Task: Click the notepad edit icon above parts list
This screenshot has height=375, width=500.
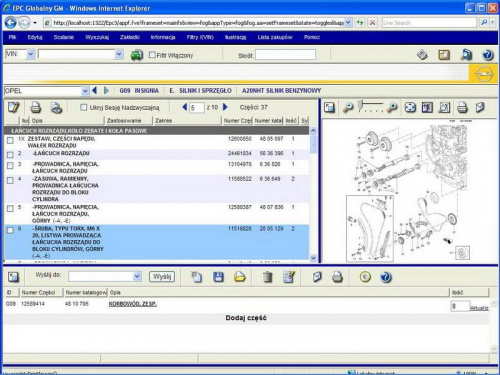Action: pos(13,107)
